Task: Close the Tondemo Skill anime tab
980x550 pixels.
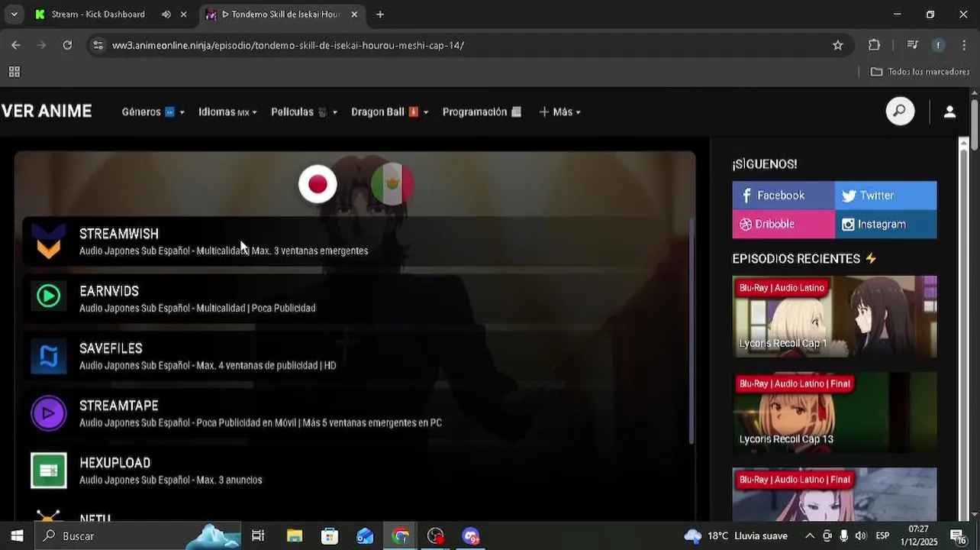Action: 354,15
